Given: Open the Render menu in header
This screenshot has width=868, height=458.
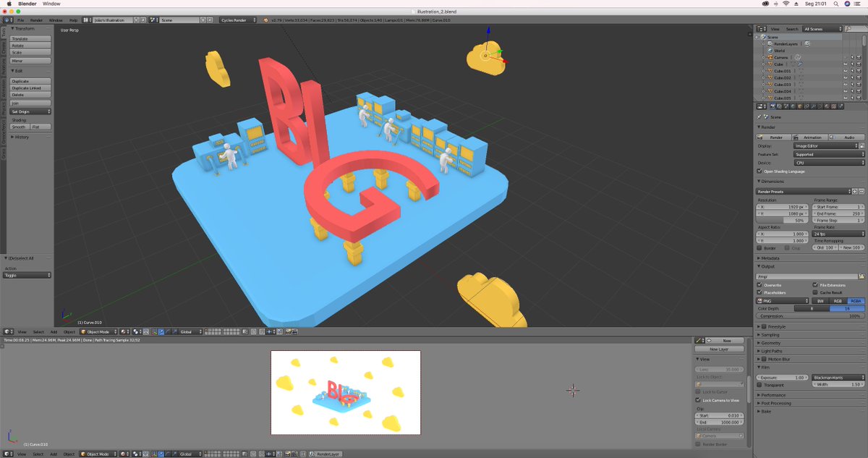Looking at the screenshot, I should 37,20.
